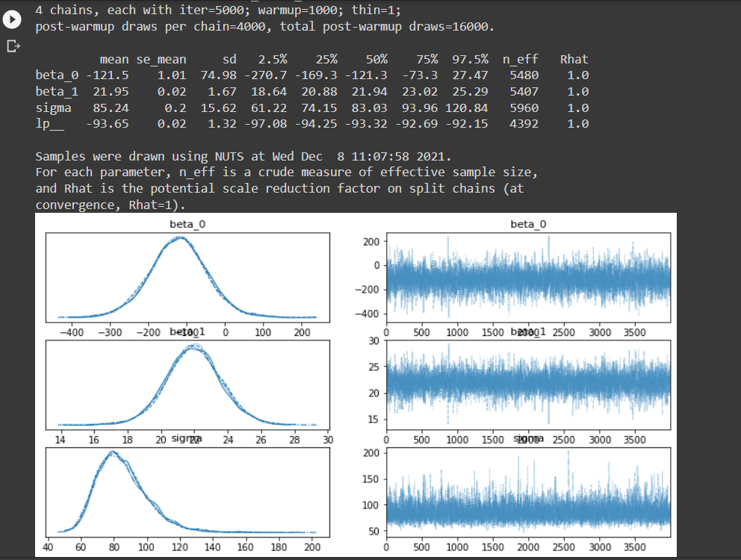Image resolution: width=741 pixels, height=560 pixels.
Task: Click the beta_1 mean value 21.95
Action: click(x=111, y=92)
